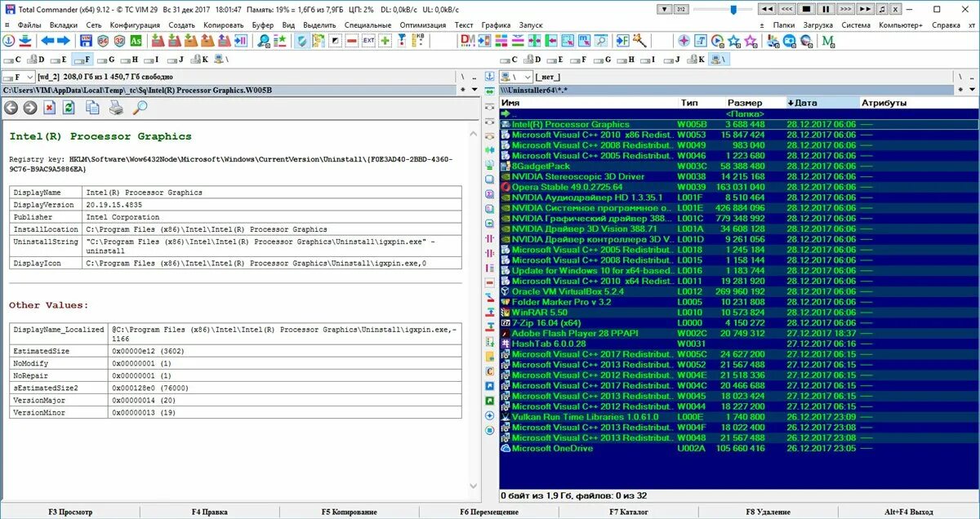Click the magic wand toolbar icon
Screen dimensions: 980x519
[640, 41]
